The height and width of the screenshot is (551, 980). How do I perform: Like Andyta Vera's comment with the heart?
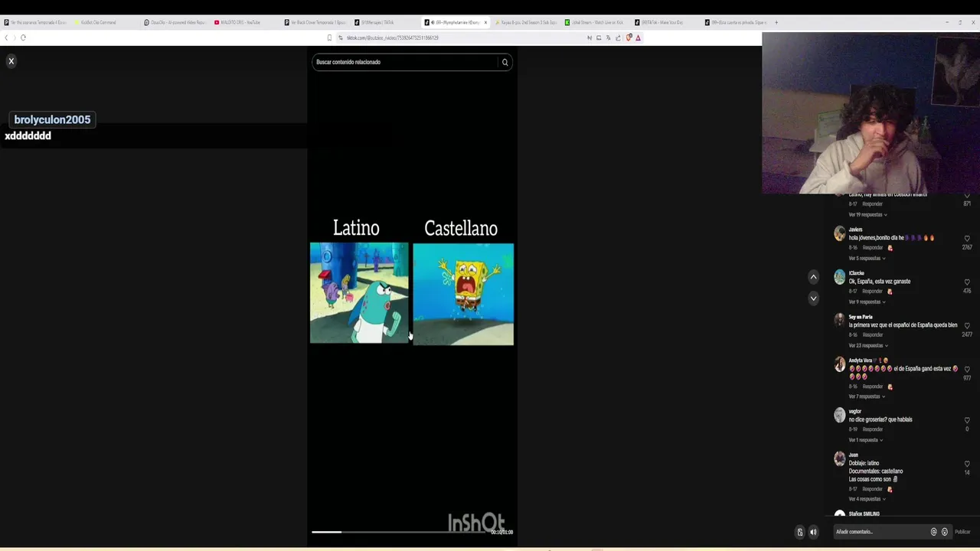pos(967,370)
